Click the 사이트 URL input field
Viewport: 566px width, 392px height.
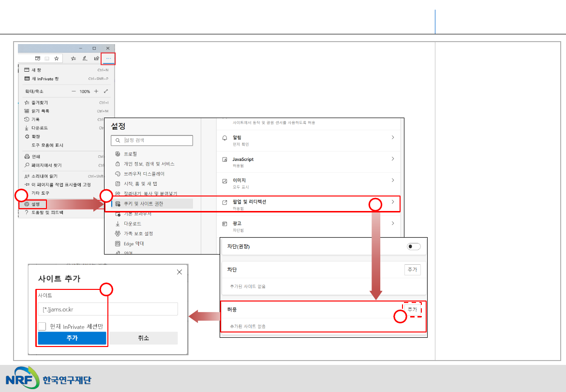tap(108, 309)
